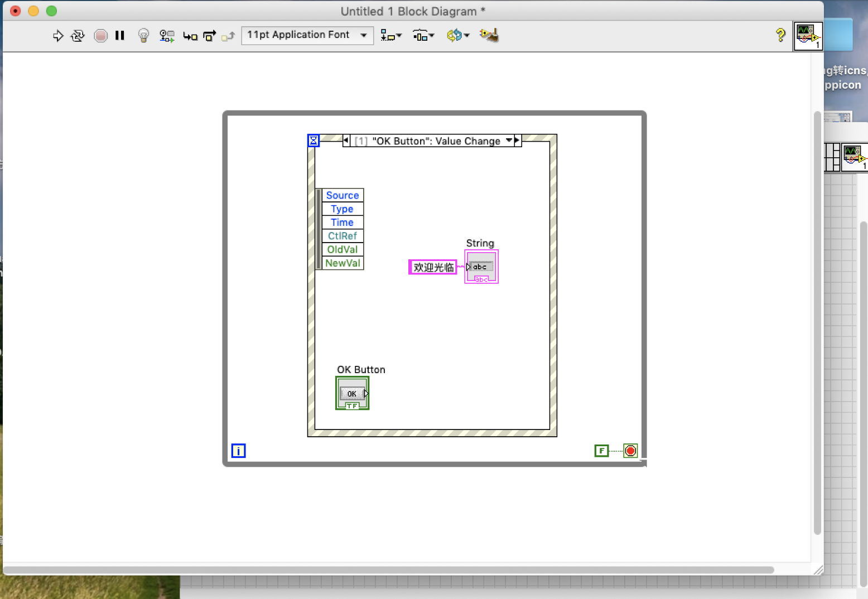Screen dimensions: 868x599
Task: Click the hourglass timeout terminal on the event structure
Action: click(314, 141)
